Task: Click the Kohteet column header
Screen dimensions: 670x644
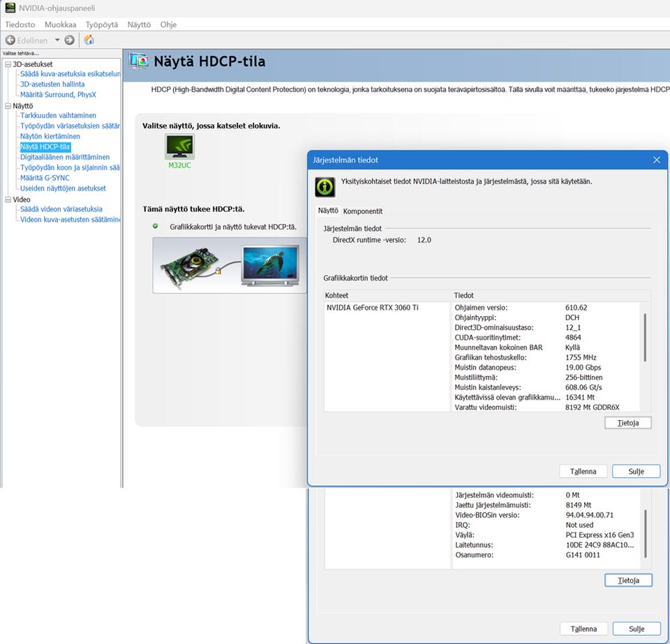Action: coord(336,296)
